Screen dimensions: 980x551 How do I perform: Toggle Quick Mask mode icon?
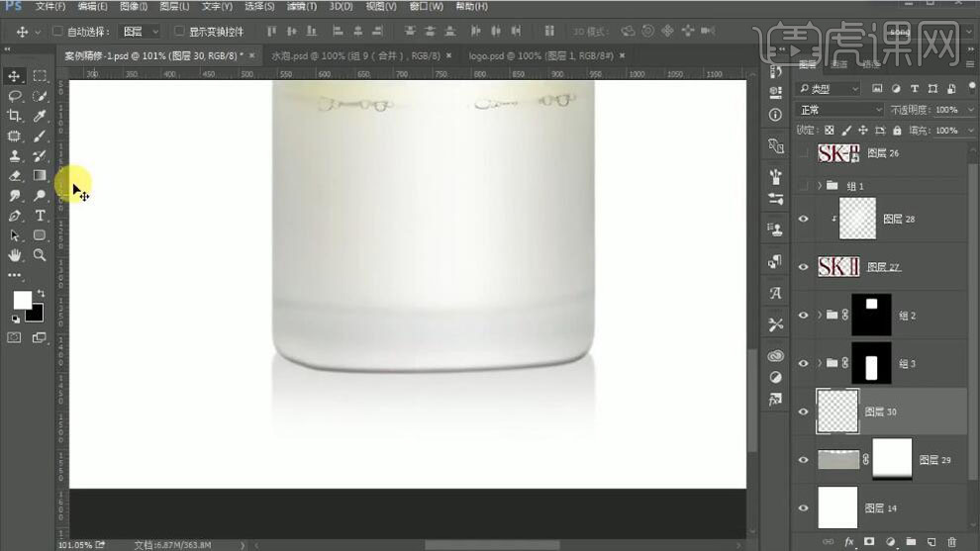pyautogui.click(x=14, y=338)
